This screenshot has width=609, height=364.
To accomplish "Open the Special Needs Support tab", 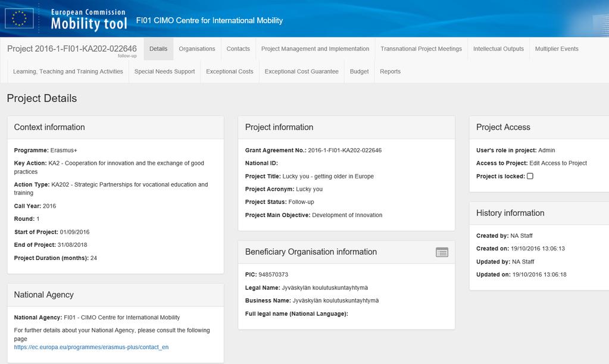I will 165,71.
